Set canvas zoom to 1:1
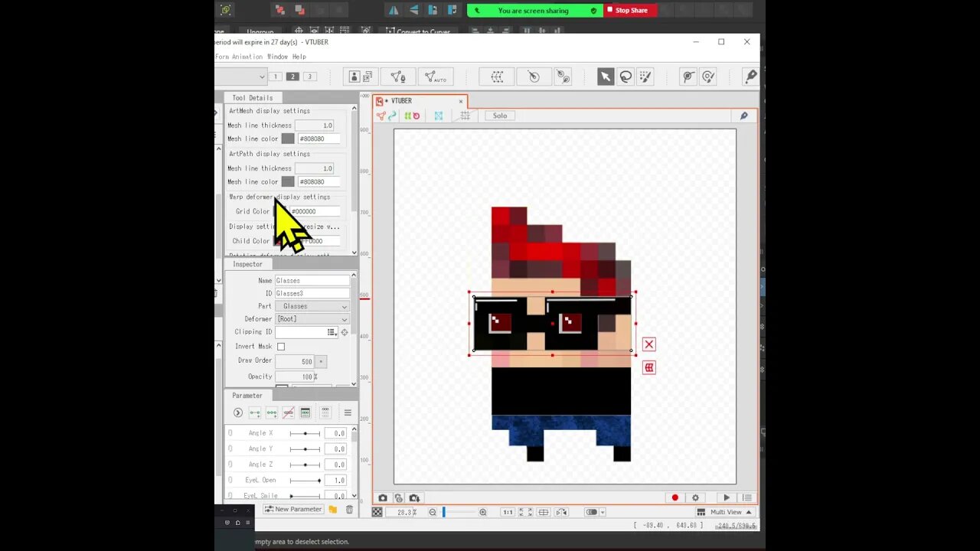980x551 pixels. click(x=507, y=512)
